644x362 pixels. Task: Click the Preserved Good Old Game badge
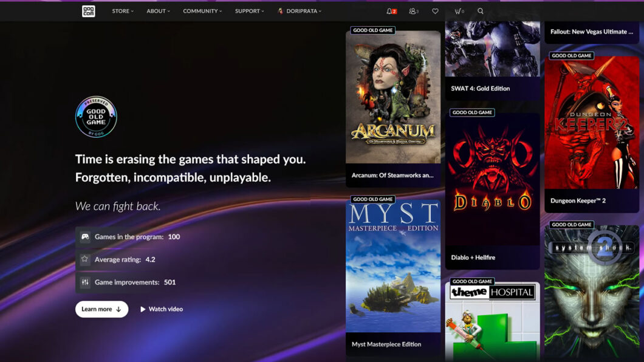click(96, 117)
